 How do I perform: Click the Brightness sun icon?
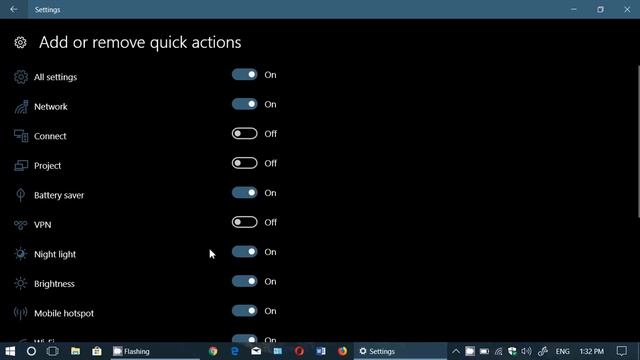pyautogui.click(x=20, y=283)
